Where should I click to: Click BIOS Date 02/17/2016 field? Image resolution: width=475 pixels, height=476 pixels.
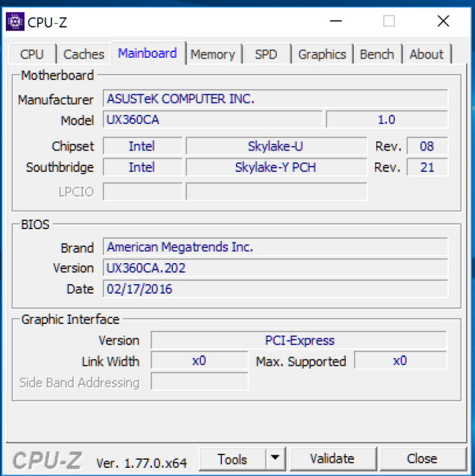pos(275,289)
